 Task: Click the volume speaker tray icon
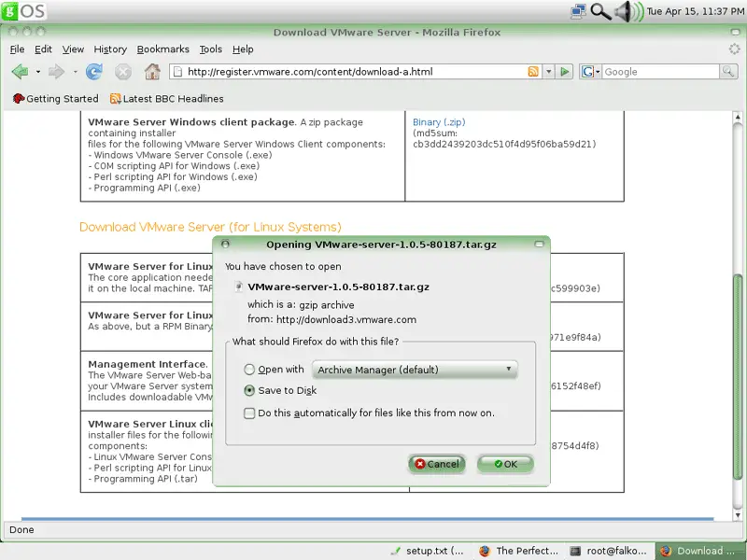pos(628,11)
